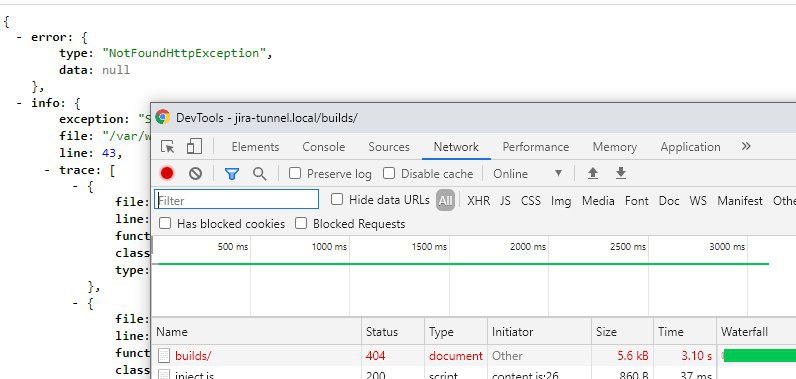The height and width of the screenshot is (379, 796).
Task: Sort requests by Name column
Action: click(256, 332)
